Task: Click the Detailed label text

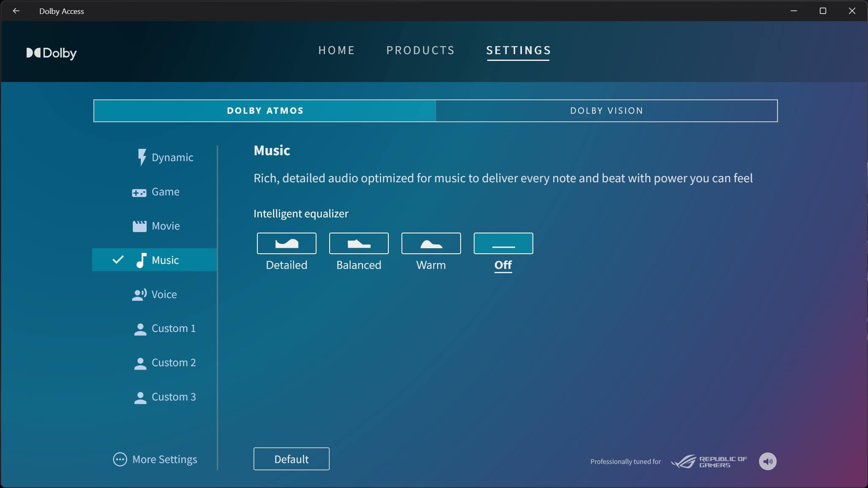Action: [287, 265]
